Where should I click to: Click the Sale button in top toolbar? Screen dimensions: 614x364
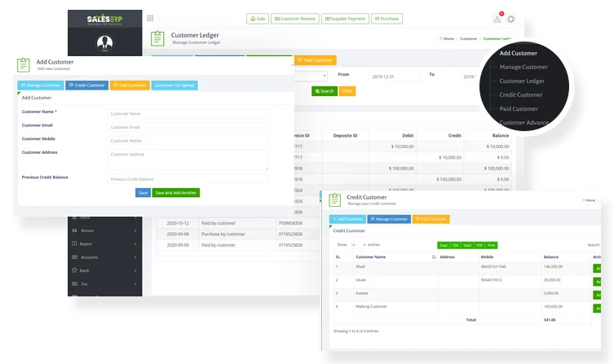(x=258, y=18)
